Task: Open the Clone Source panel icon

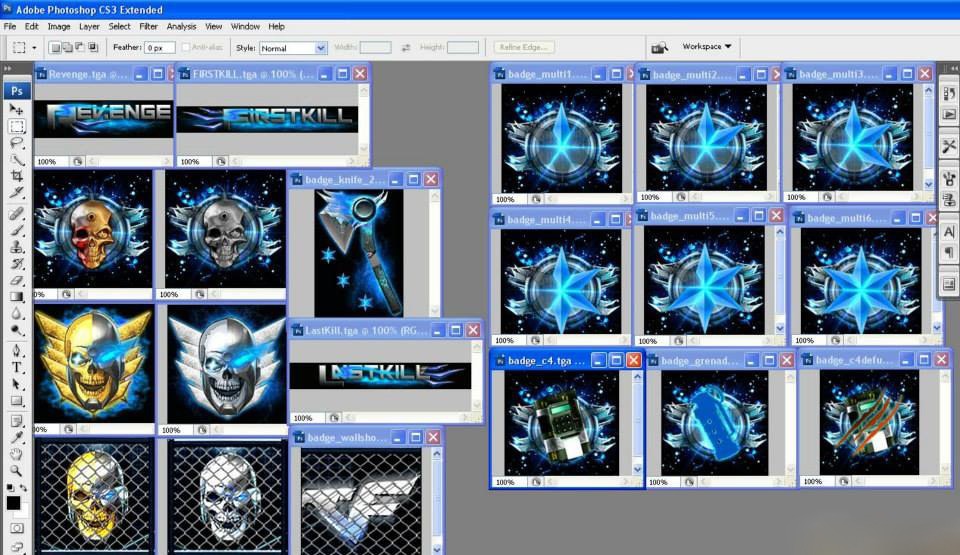Action: [949, 200]
